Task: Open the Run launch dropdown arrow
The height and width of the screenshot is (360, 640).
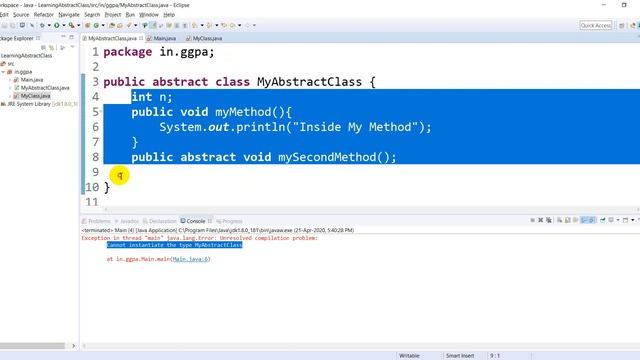Action: pos(64,25)
